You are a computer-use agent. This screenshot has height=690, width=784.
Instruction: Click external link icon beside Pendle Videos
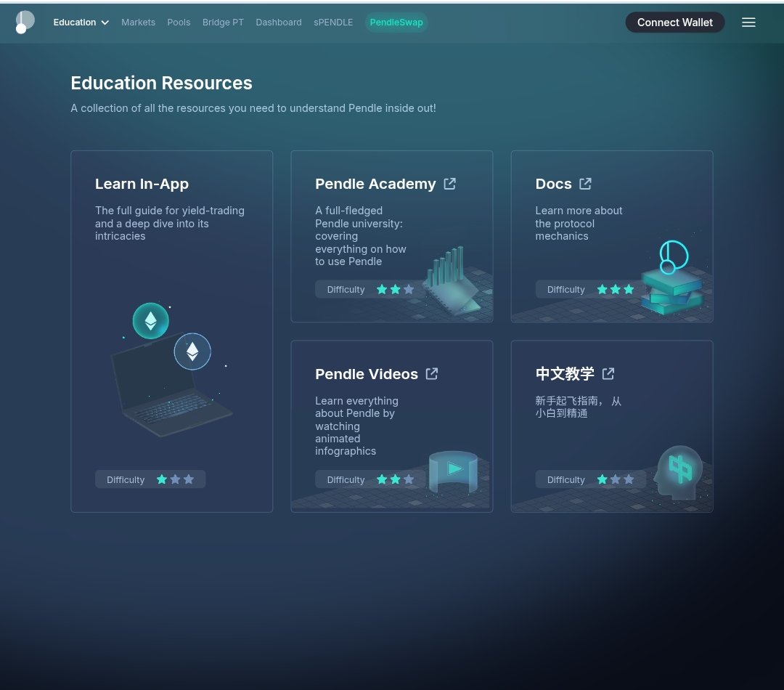[x=431, y=374]
